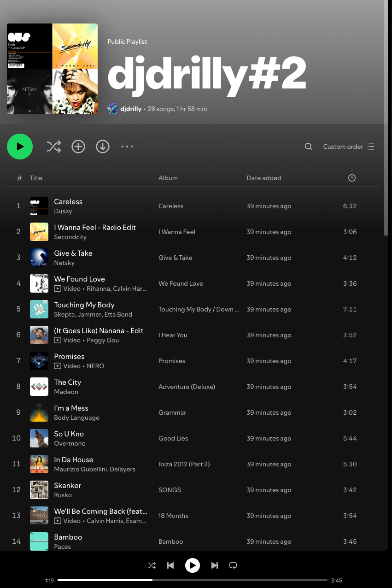Open the I Hear You album link
Image resolution: width=392 pixels, height=588 pixels.
pyautogui.click(x=173, y=335)
